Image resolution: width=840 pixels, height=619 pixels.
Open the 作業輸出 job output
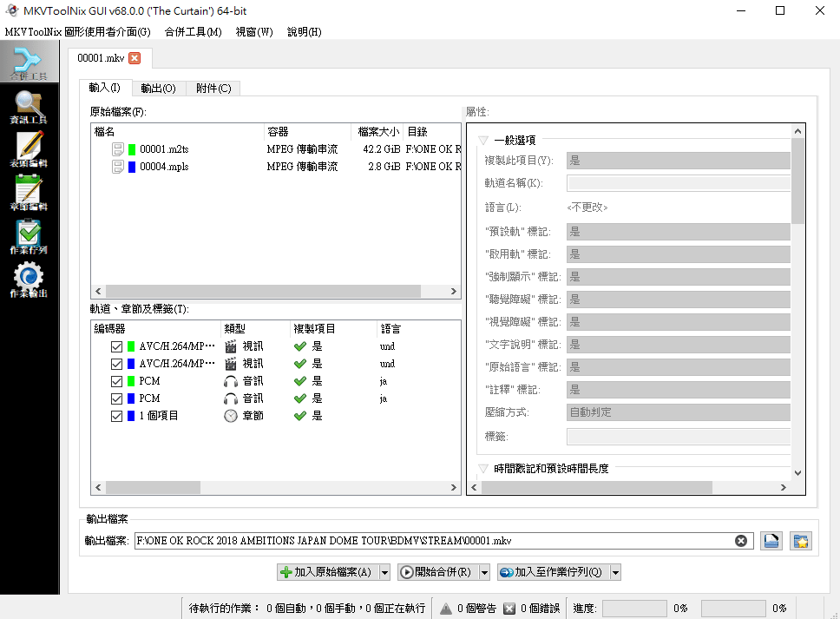[29, 280]
